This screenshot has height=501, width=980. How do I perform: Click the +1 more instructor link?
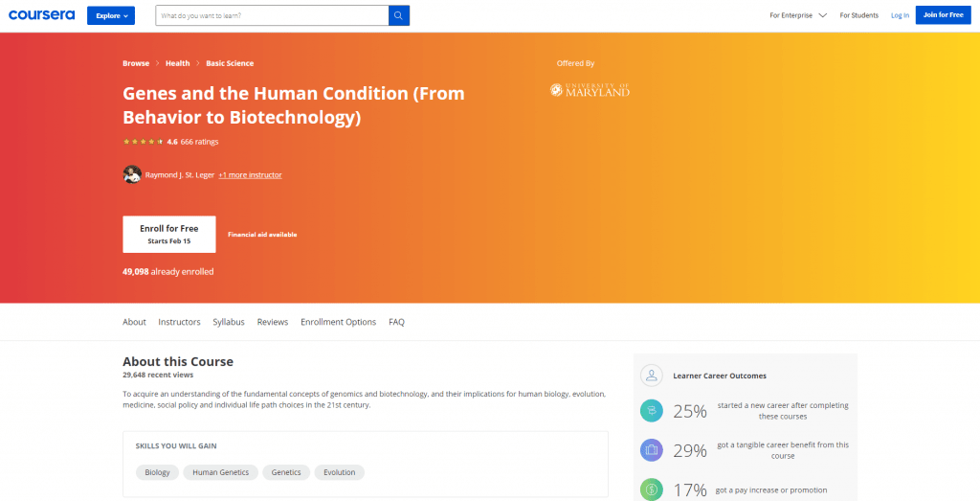click(250, 175)
